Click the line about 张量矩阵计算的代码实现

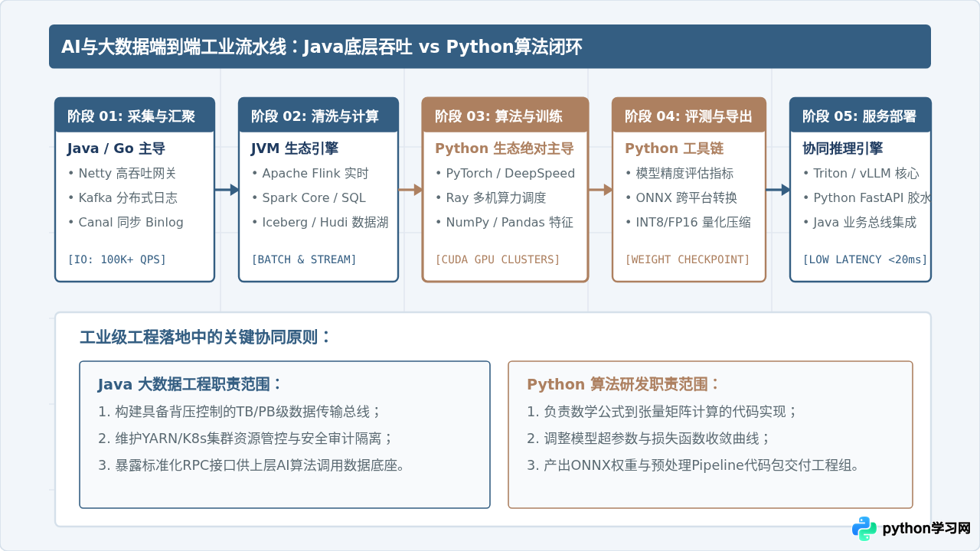coord(662,412)
